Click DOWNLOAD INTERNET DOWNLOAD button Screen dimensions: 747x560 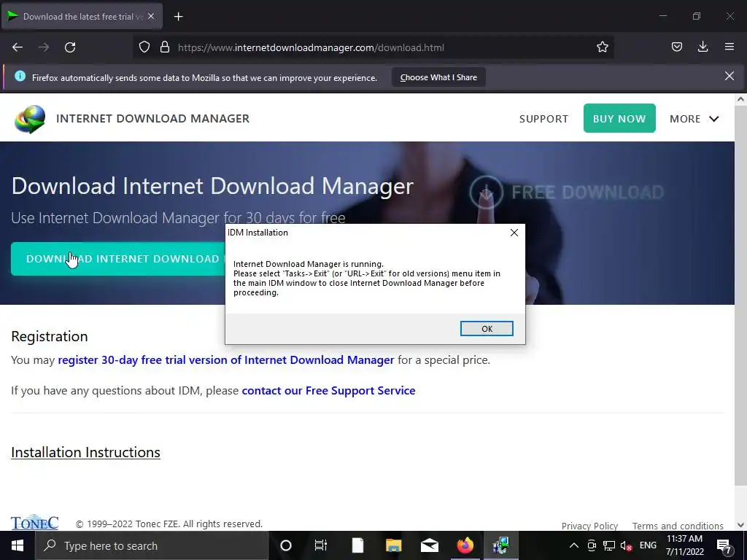point(117,259)
